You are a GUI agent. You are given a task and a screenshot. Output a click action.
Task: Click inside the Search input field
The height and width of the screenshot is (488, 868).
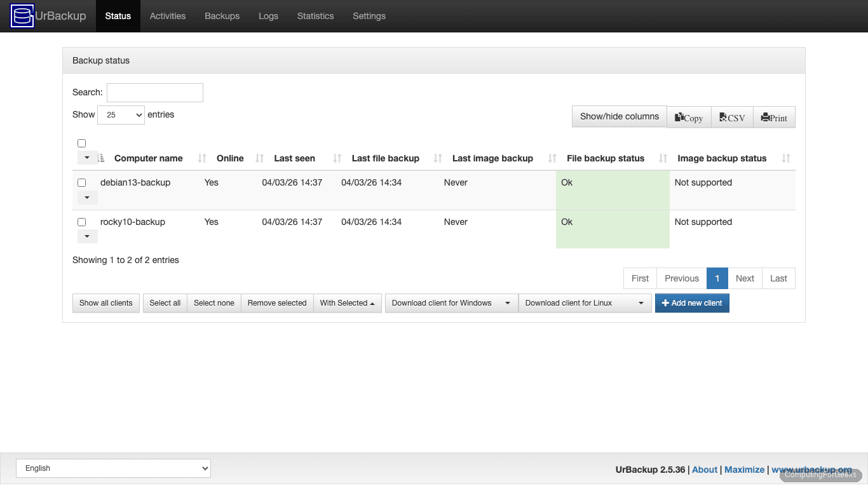coord(154,92)
